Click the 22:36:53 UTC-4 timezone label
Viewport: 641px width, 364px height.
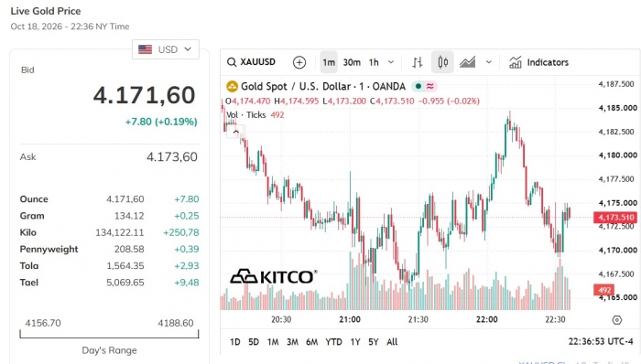tap(601, 341)
